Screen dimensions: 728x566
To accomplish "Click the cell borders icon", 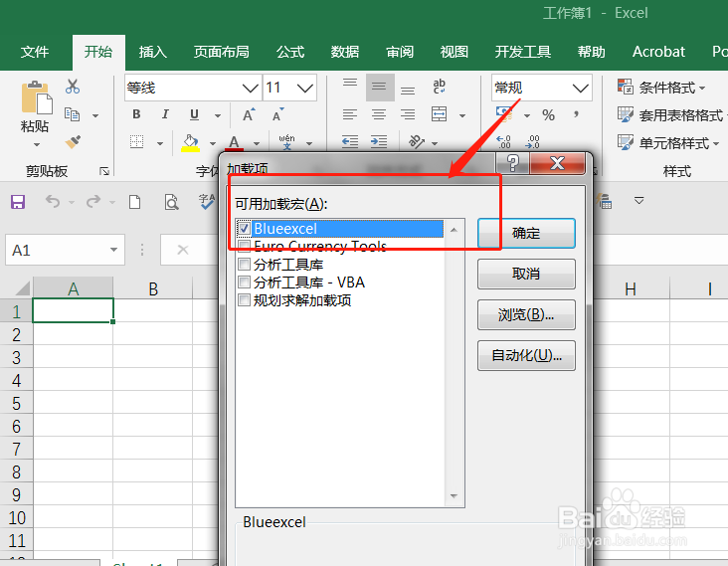I will pyautogui.click(x=136, y=142).
